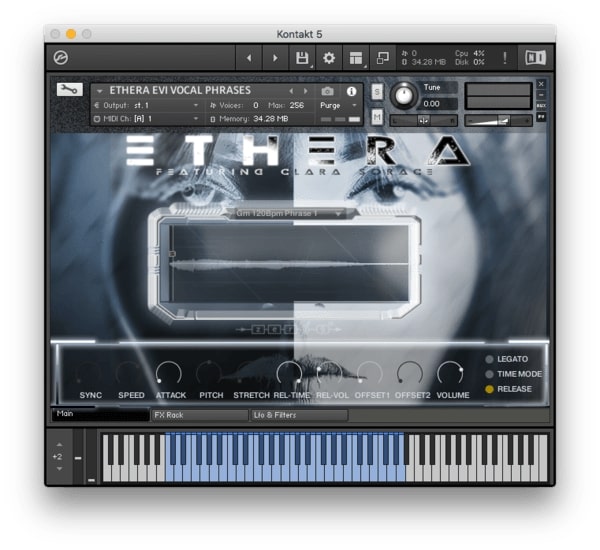Go to the next preset arrow in the main toolbar
This screenshot has width=600, height=550.
coord(275,58)
